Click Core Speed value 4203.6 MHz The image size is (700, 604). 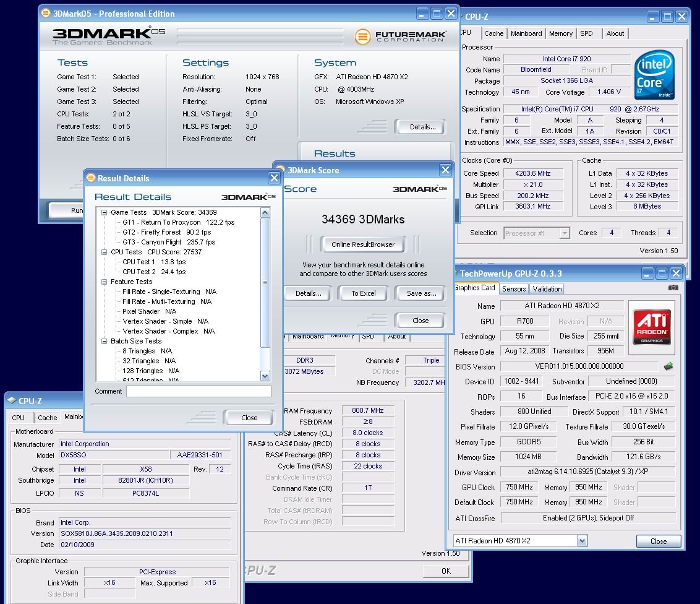532,173
